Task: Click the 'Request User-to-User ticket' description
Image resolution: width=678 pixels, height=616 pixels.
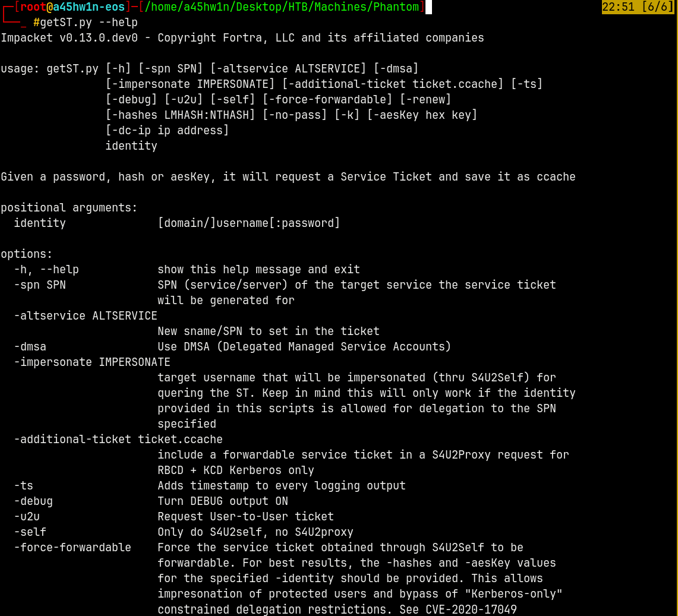Action: (x=245, y=517)
